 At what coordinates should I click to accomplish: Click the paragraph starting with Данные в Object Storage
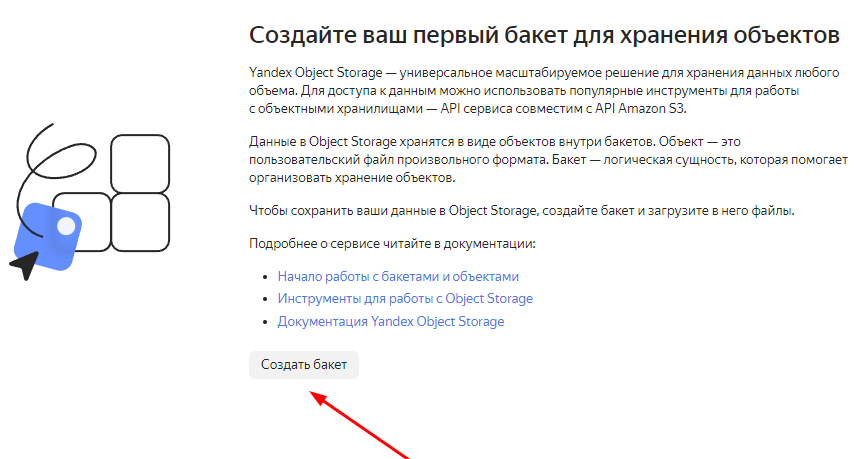coord(540,159)
